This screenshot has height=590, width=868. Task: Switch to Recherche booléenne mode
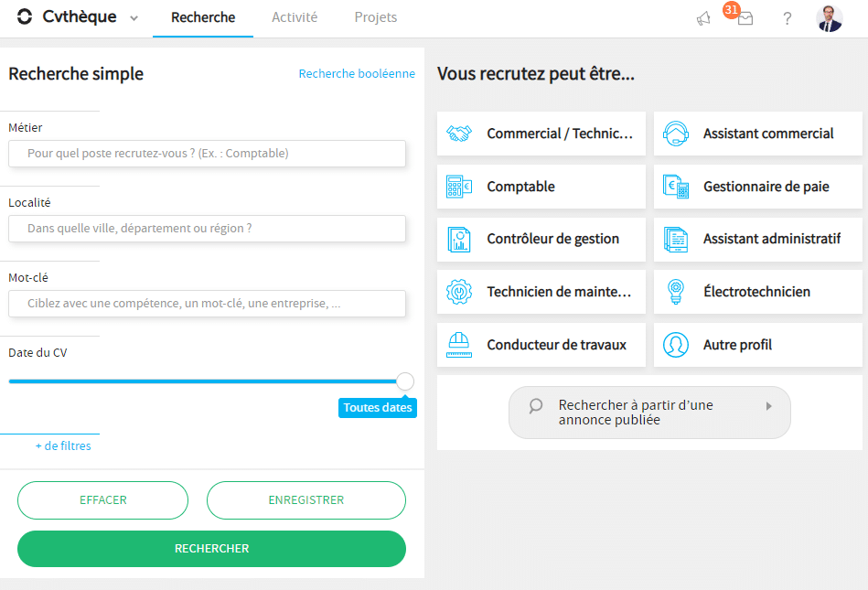click(357, 74)
